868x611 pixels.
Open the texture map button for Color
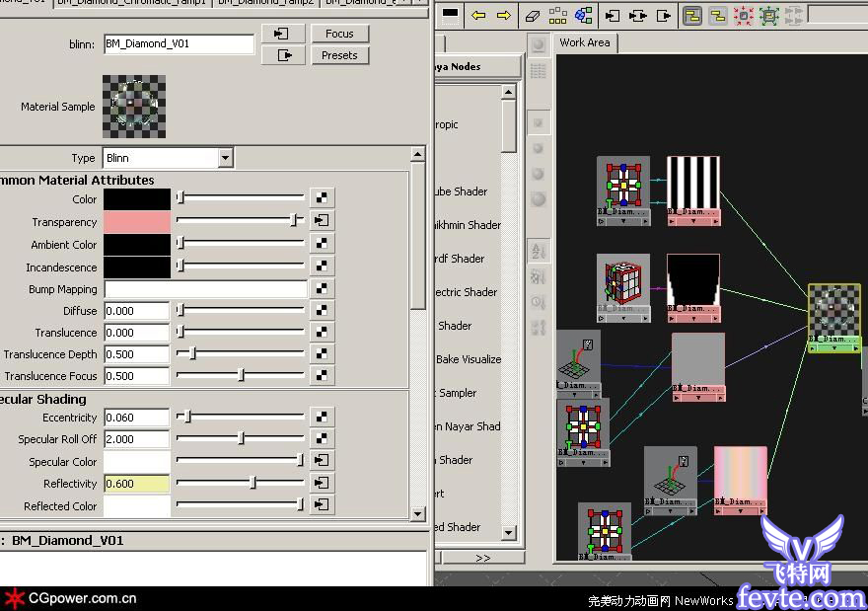coord(322,197)
